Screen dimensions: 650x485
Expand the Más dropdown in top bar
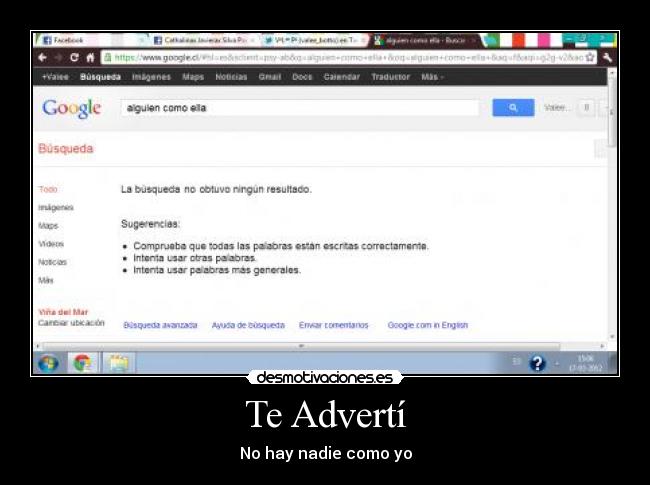tap(432, 77)
